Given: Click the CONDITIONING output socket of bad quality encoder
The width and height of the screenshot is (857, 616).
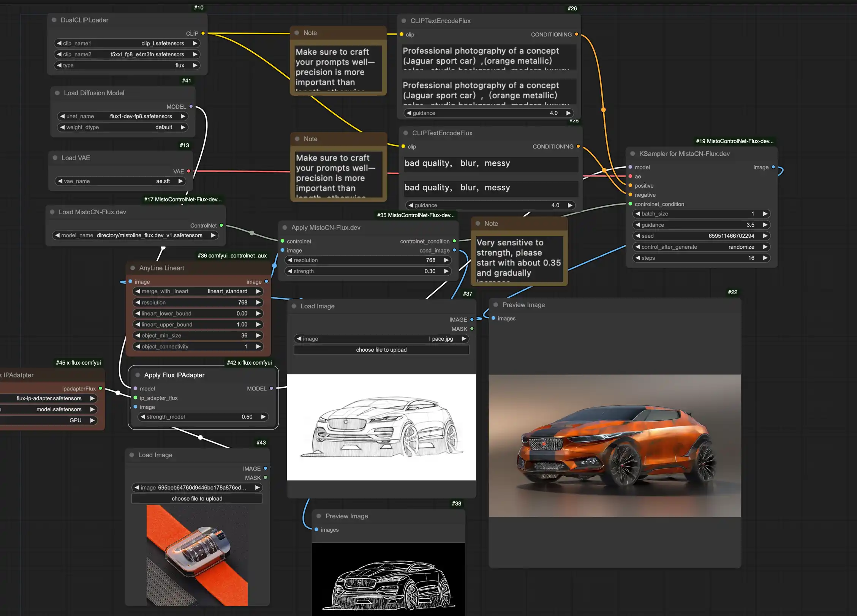Looking at the screenshot, I should [x=578, y=146].
